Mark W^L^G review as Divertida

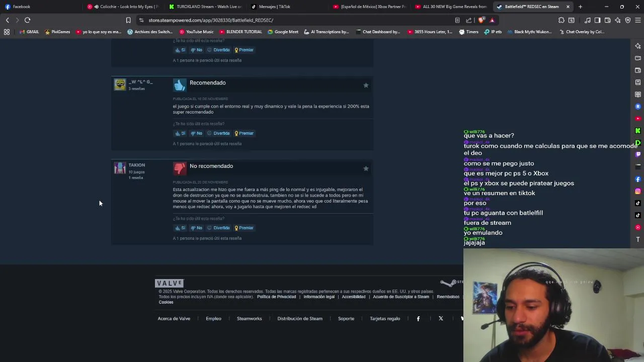[218, 133]
